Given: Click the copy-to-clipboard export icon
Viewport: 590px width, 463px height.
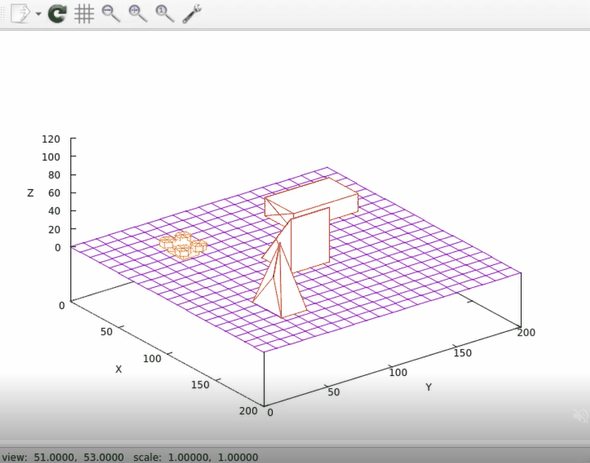Looking at the screenshot, I should pyautogui.click(x=20, y=14).
